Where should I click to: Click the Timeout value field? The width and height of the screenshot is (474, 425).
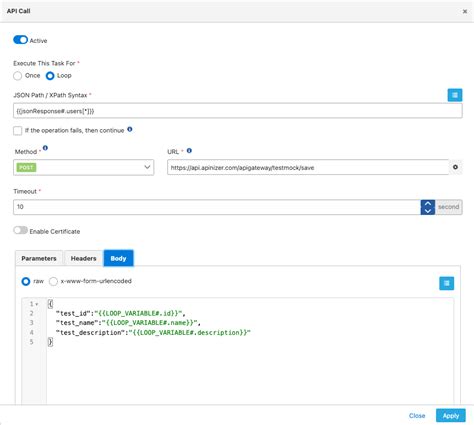click(217, 207)
